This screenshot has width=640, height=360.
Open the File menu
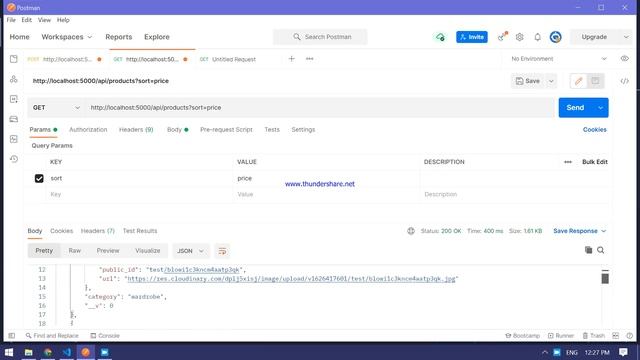point(11,20)
